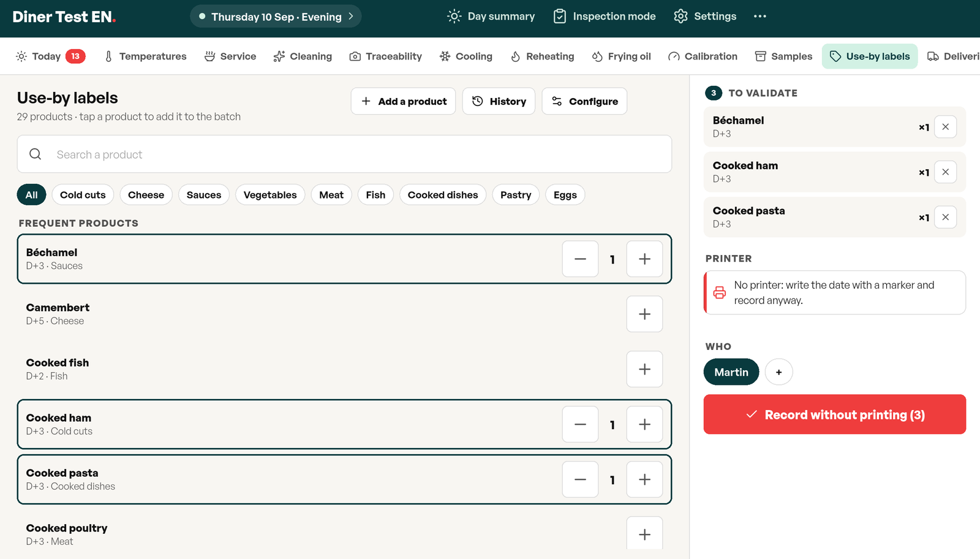This screenshot has height=559, width=980.
Task: Filter products by Vegetables
Action: coord(270,195)
